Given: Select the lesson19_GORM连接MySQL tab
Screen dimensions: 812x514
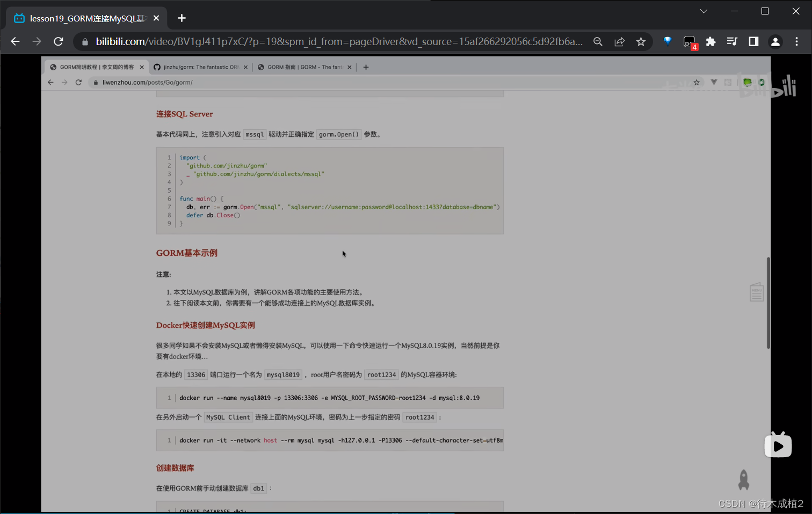Looking at the screenshot, I should coord(87,18).
